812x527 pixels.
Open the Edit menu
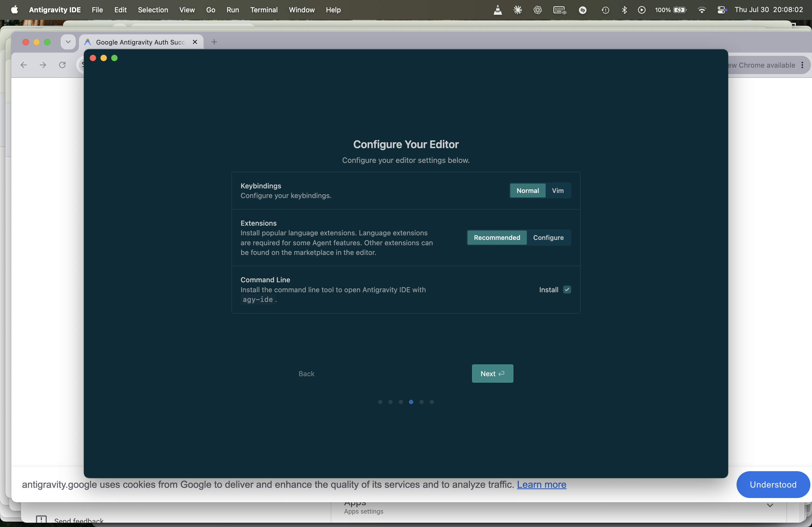tap(121, 10)
